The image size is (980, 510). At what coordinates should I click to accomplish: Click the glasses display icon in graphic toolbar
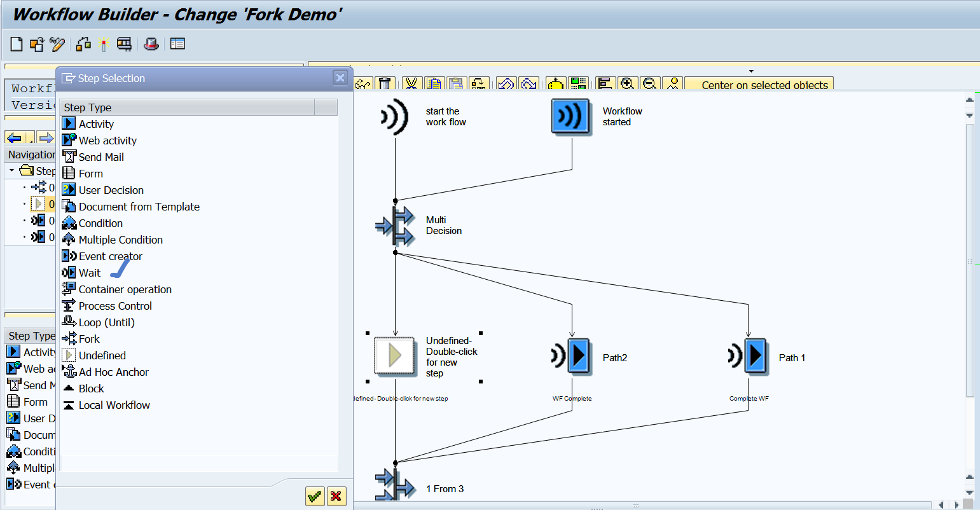[x=363, y=85]
